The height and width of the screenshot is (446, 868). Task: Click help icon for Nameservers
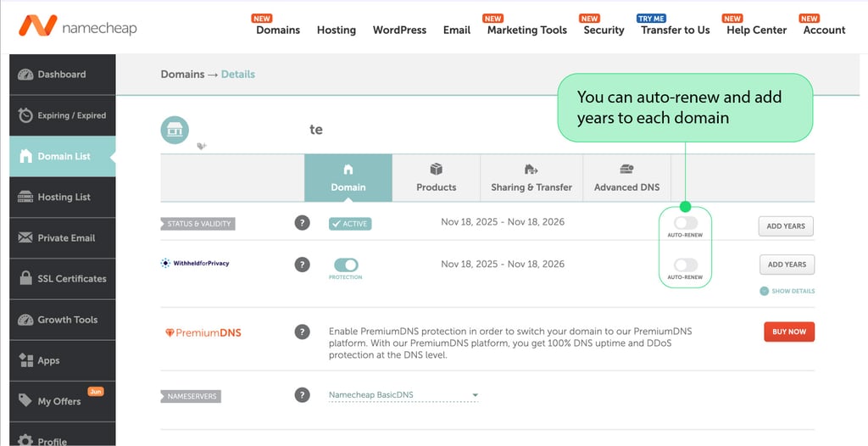(x=302, y=395)
